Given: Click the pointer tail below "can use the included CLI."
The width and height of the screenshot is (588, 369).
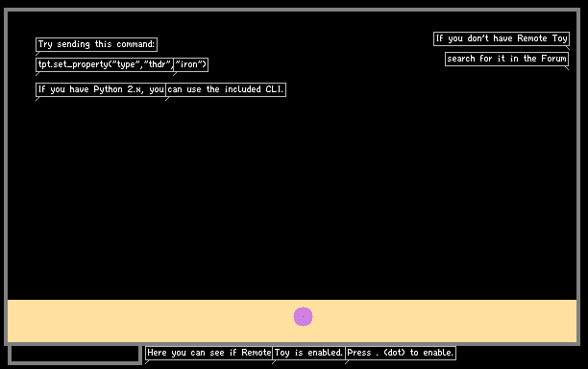Looking at the screenshot, I should click(x=167, y=99).
